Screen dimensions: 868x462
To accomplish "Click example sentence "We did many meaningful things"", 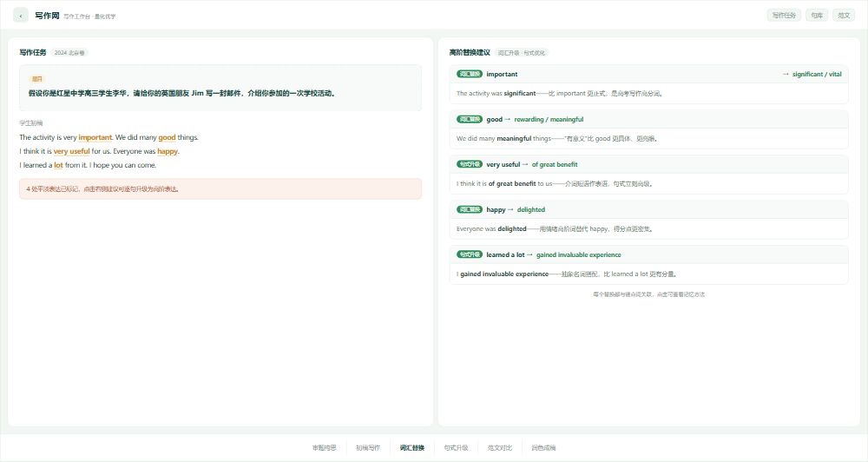I will click(503, 138).
